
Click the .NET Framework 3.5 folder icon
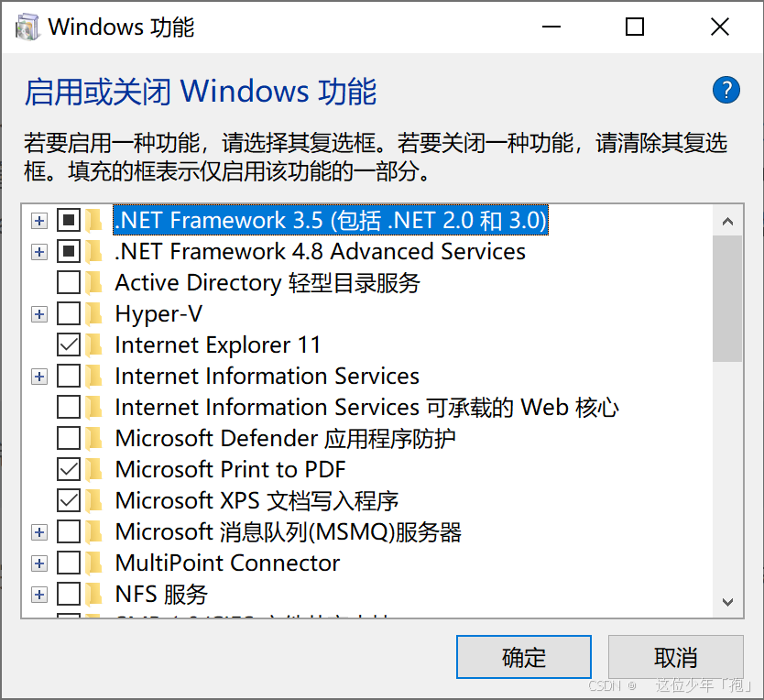pos(92,220)
